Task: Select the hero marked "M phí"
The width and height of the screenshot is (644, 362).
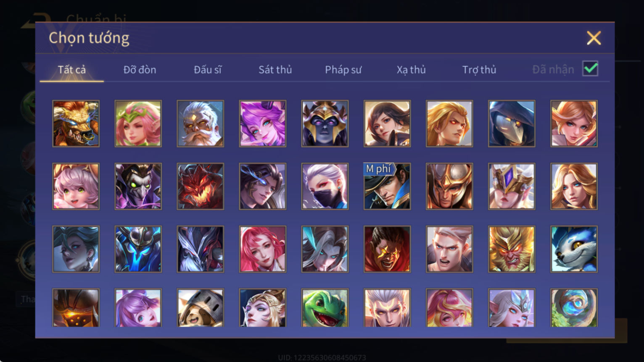Action: click(x=387, y=186)
